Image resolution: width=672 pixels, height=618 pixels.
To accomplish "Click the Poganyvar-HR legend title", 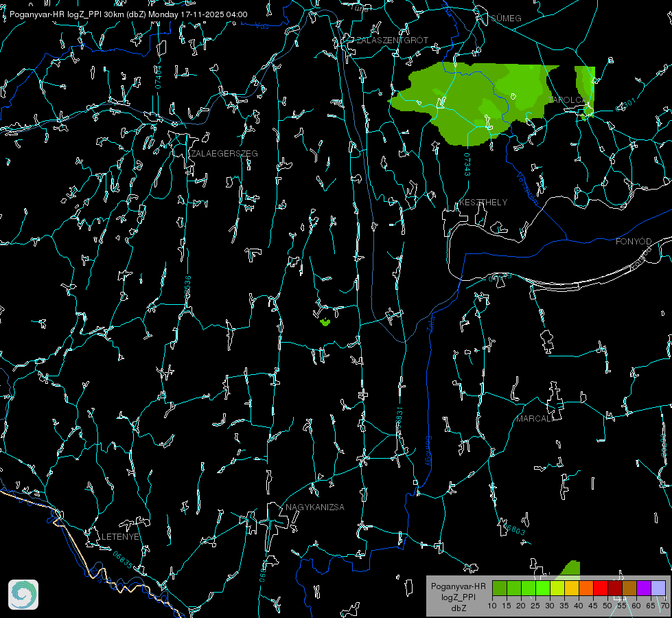I will [x=458, y=586].
